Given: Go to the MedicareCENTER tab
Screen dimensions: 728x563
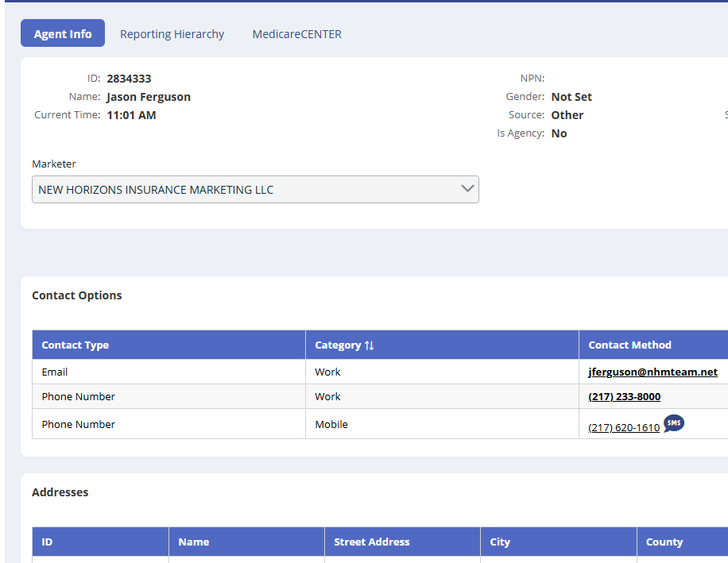Looking at the screenshot, I should click(296, 34).
